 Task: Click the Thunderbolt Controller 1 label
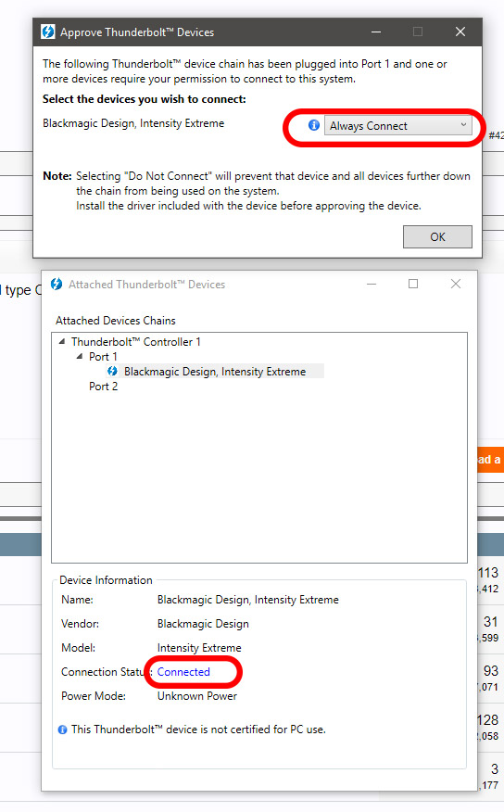(135, 342)
